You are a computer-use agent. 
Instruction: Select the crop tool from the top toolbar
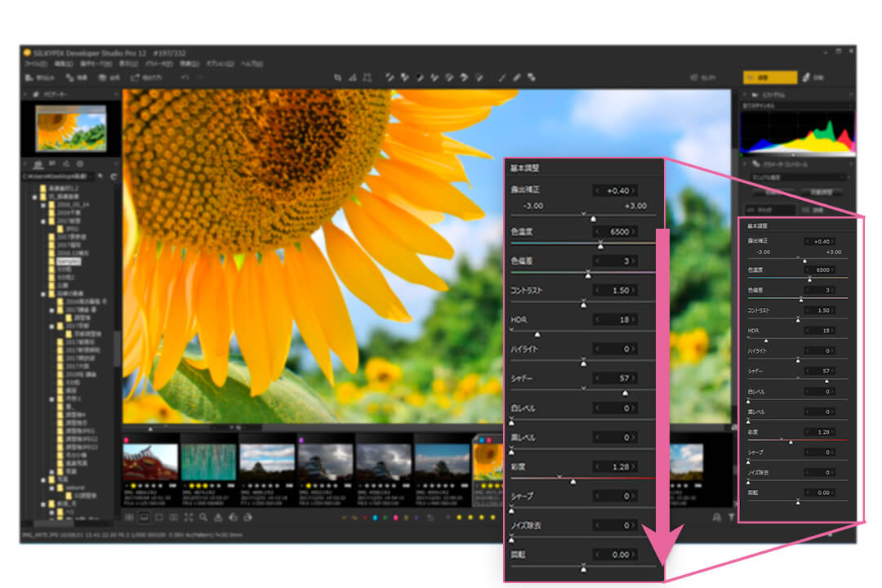[x=338, y=76]
